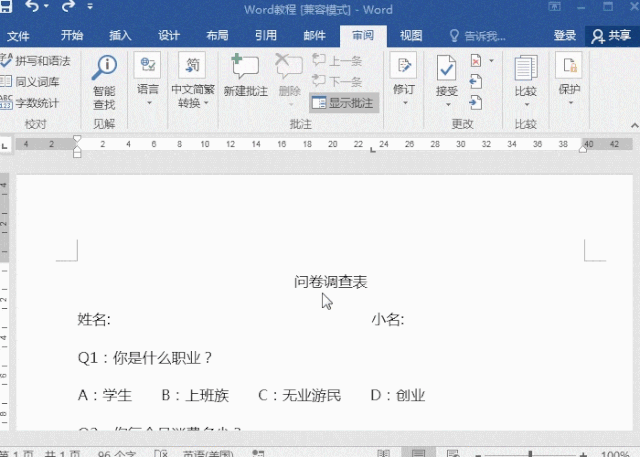Image resolution: width=640 pixels, height=457 pixels.
Task: Click the reject change icon with red X
Action: [476, 61]
